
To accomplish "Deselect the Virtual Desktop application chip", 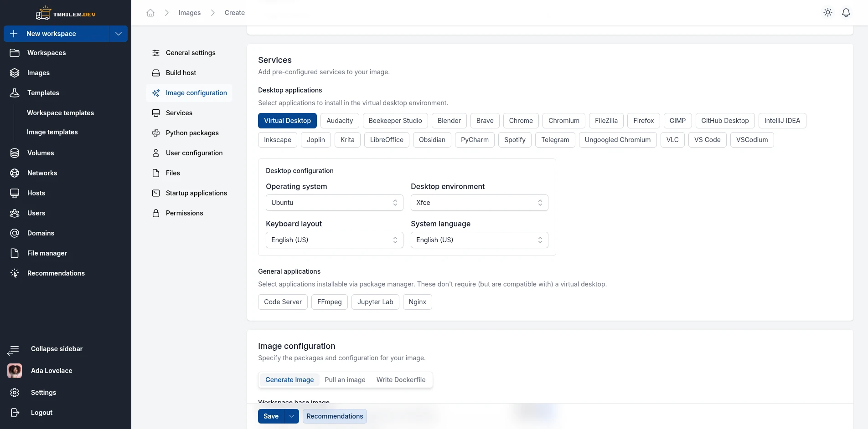I will (x=287, y=121).
